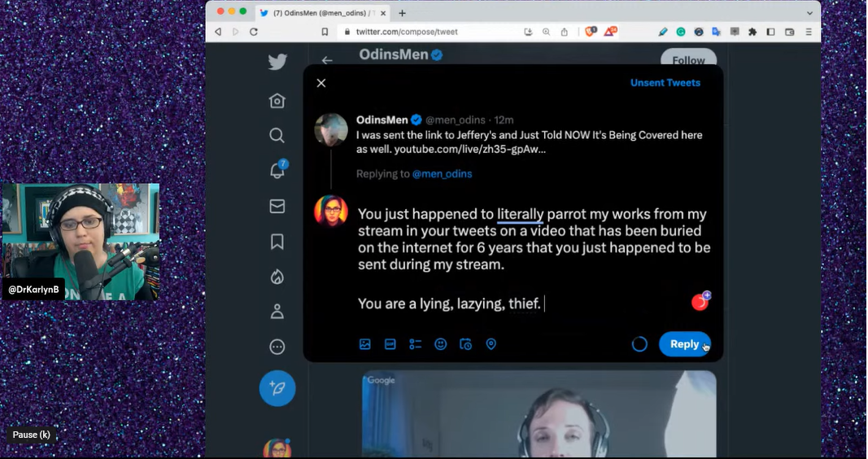Click the @men_odins replying-to link
Screen dimensions: 868x459
click(x=442, y=174)
